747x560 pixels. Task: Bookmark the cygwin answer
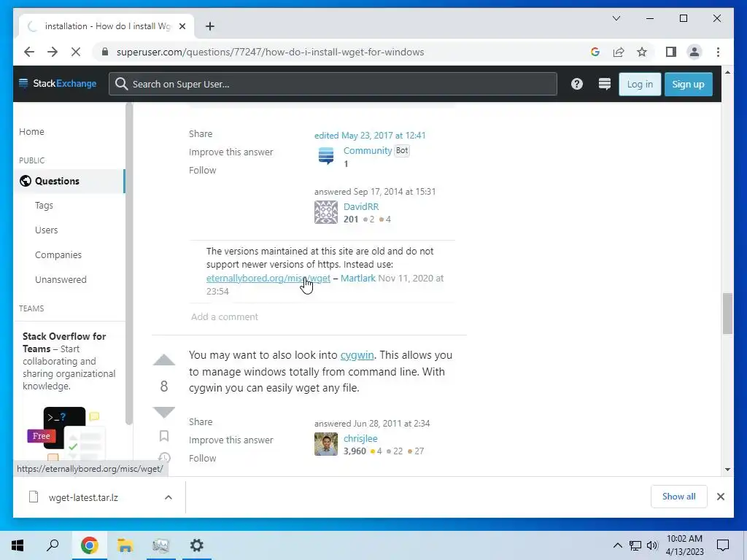[164, 436]
